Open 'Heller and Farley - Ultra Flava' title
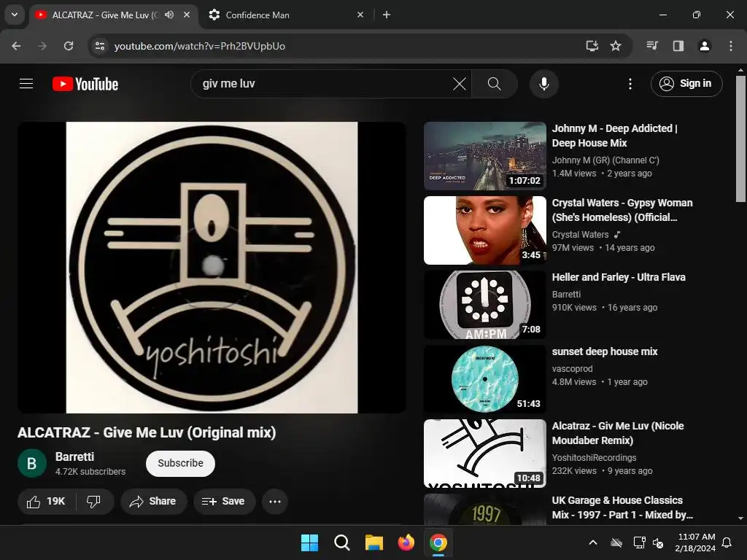This screenshot has width=747, height=560. (x=619, y=277)
